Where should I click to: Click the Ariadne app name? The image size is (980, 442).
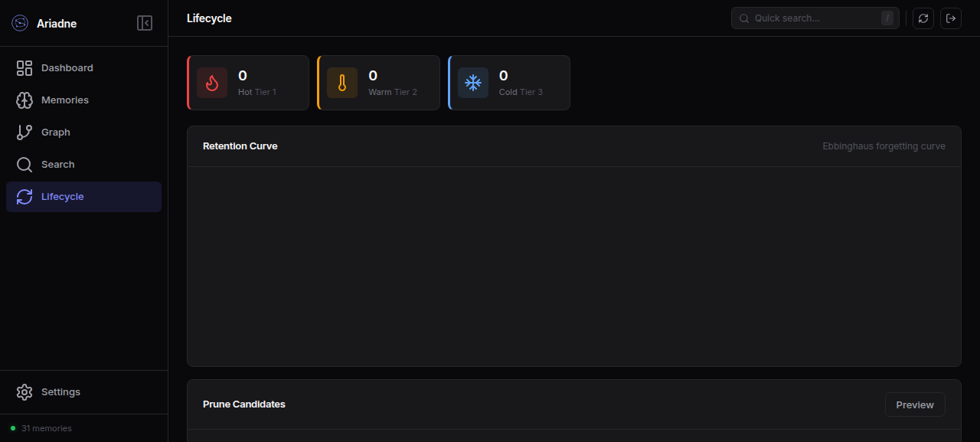tap(57, 24)
